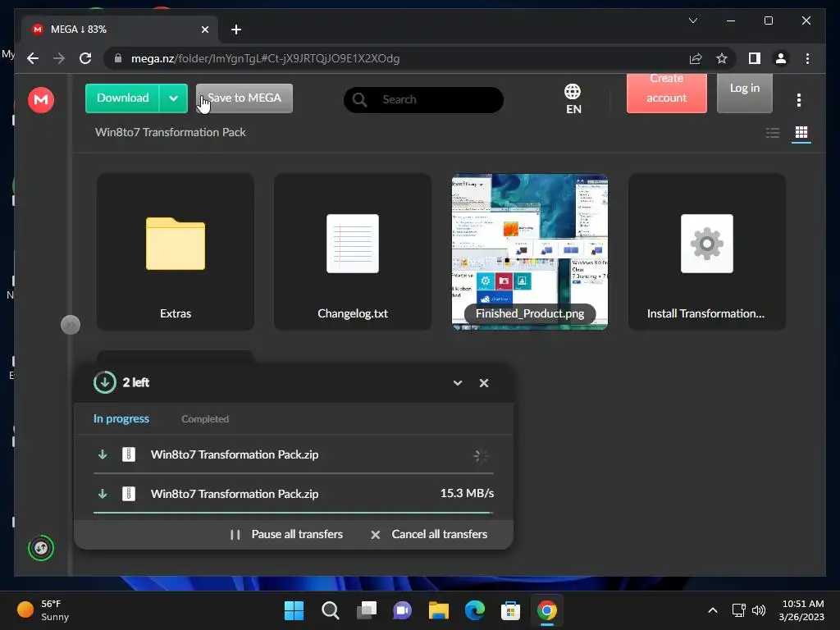This screenshot has width=840, height=630.
Task: Select the MEGA 83% tab
Action: (121, 30)
